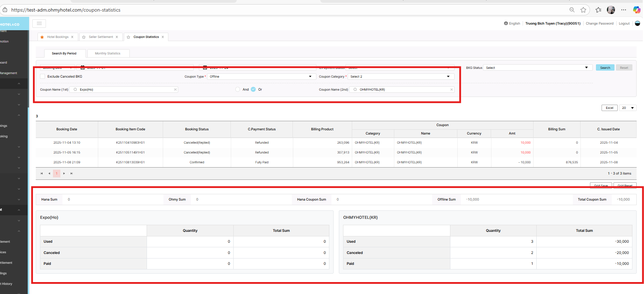This screenshot has height=294, width=644.
Task: Check the Exclude Canceled BKG checkbox
Action: click(43, 77)
